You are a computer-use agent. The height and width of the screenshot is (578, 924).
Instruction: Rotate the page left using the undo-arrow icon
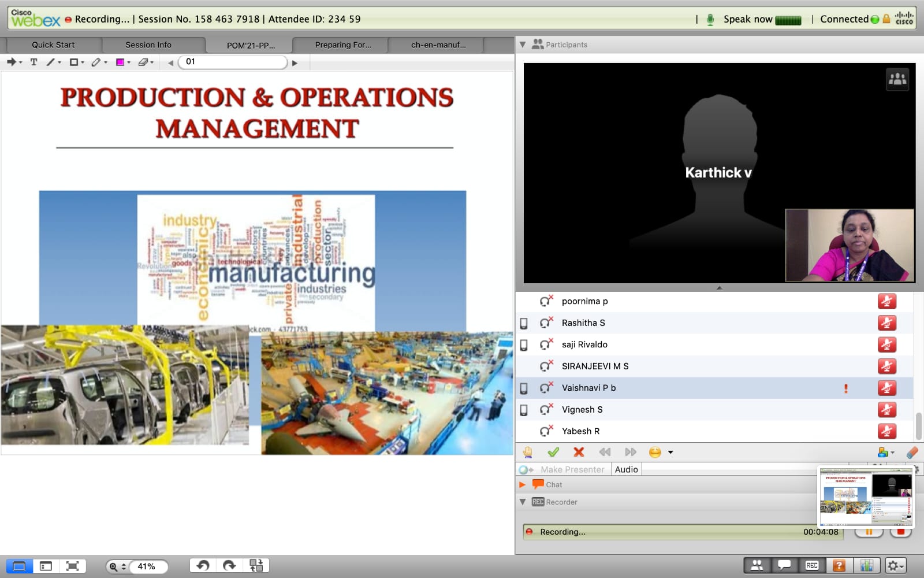point(203,566)
